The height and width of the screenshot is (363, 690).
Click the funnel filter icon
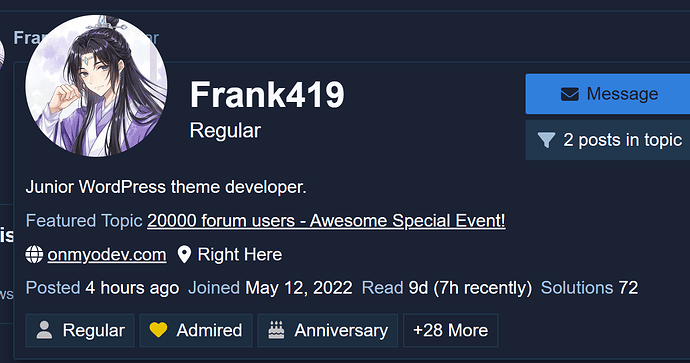(546, 140)
